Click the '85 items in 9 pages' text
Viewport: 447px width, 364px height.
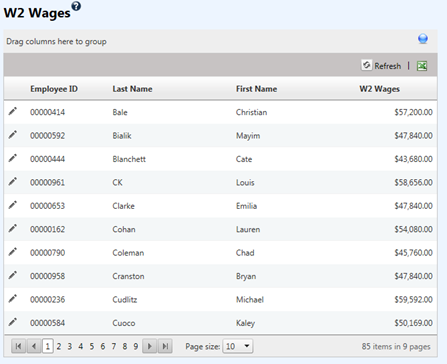(x=396, y=347)
